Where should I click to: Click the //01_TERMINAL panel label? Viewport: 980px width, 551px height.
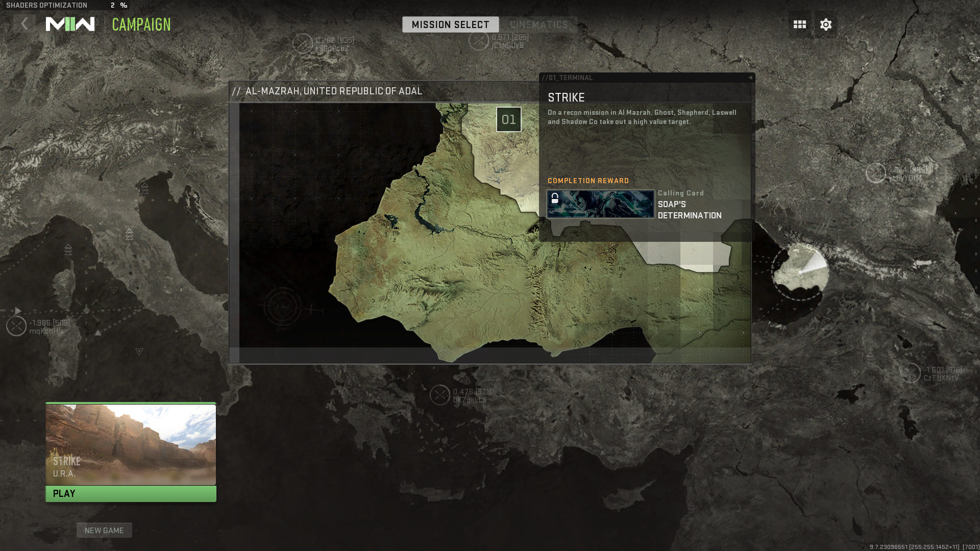pos(567,78)
